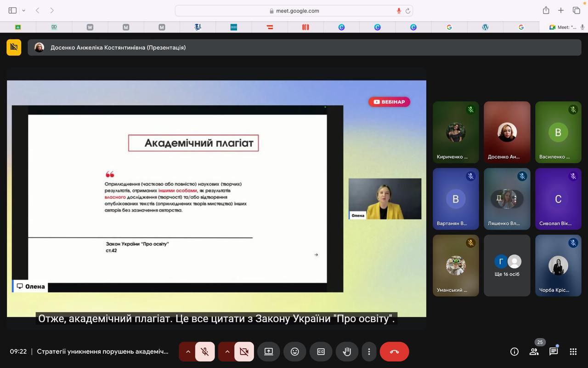Toggle closed captions off

(321, 351)
